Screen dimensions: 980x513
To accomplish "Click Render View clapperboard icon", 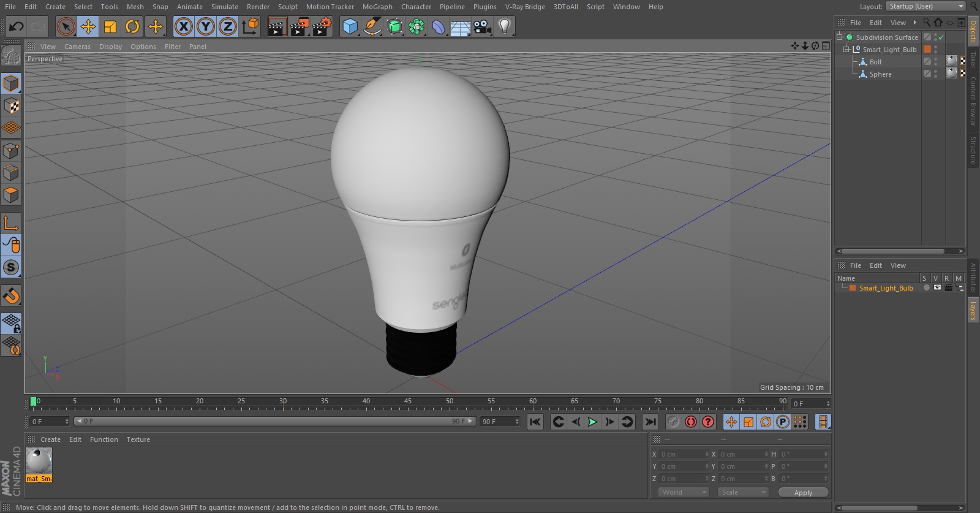I will coord(277,26).
